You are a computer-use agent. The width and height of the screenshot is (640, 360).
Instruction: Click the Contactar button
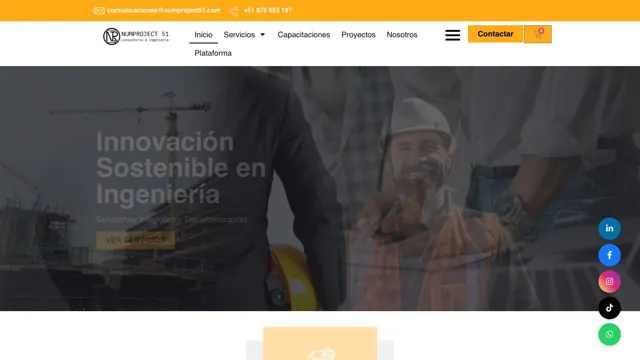point(496,34)
